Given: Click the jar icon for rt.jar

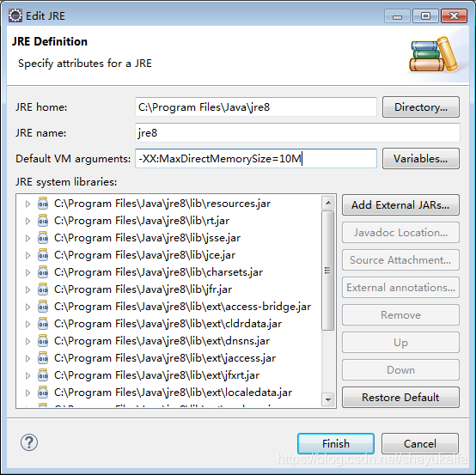Looking at the screenshot, I should (43, 221).
